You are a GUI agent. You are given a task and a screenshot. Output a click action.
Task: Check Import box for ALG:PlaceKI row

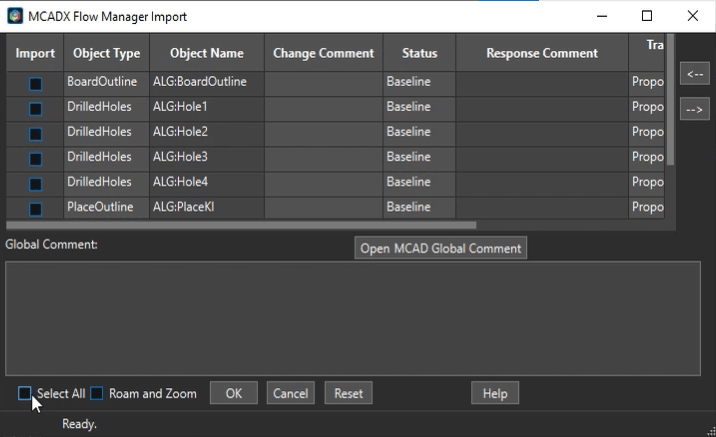pyautogui.click(x=35, y=209)
